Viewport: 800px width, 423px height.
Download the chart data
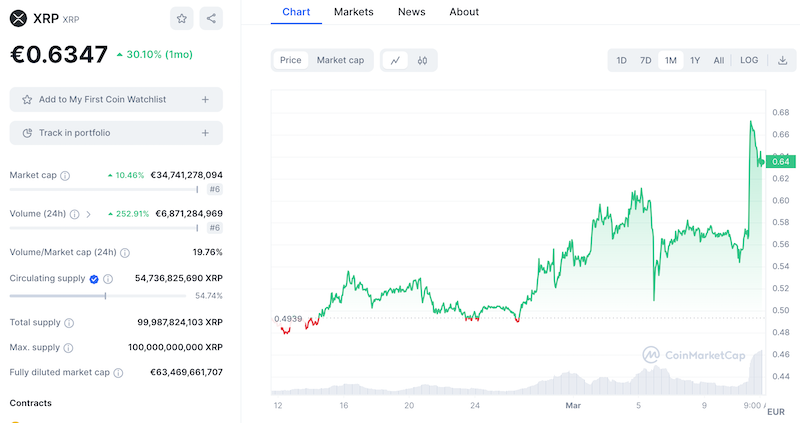pos(782,60)
